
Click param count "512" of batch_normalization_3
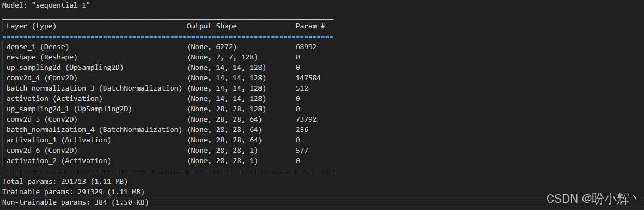[x=302, y=88]
